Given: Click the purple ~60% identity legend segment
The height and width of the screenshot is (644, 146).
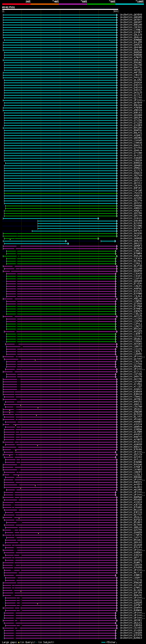Looking at the screenshot, I should pyautogui.click(x=73, y=4).
